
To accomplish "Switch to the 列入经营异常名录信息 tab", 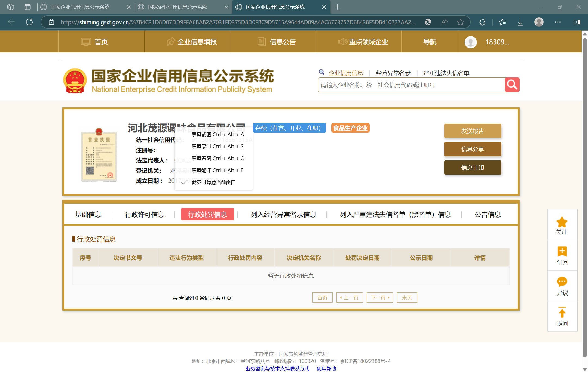I will (283, 214).
